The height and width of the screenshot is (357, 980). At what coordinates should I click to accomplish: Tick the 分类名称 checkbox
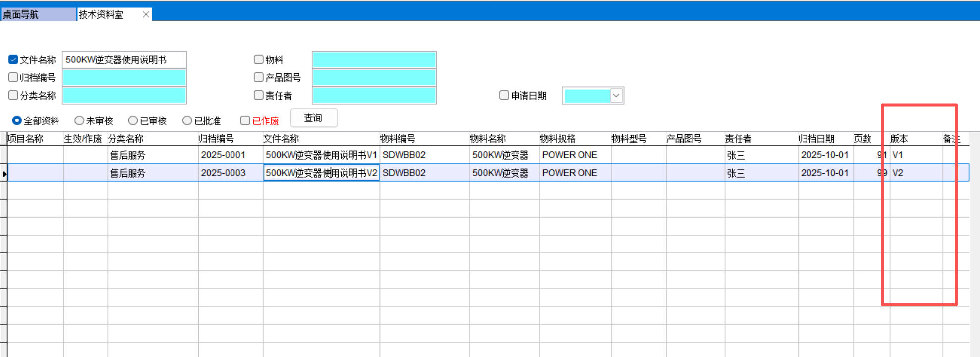tap(13, 95)
